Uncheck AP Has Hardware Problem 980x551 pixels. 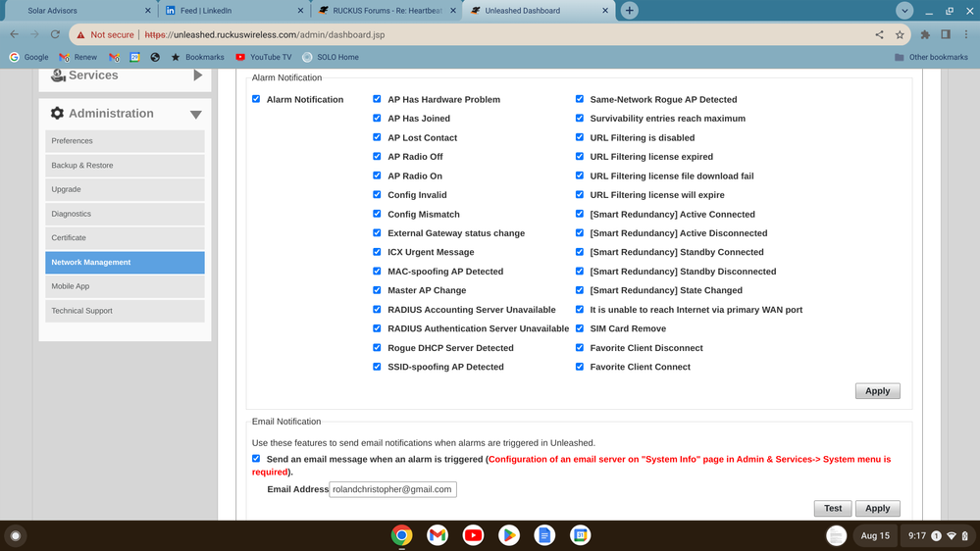point(377,99)
